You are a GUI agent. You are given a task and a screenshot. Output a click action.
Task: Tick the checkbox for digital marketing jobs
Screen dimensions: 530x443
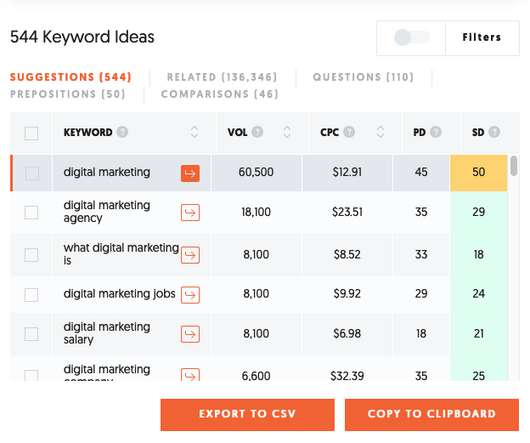tap(31, 295)
